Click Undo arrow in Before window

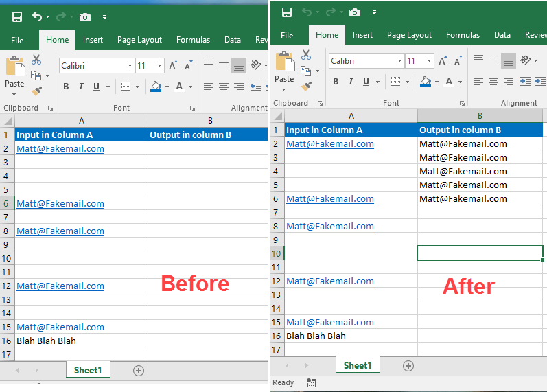[x=36, y=16]
